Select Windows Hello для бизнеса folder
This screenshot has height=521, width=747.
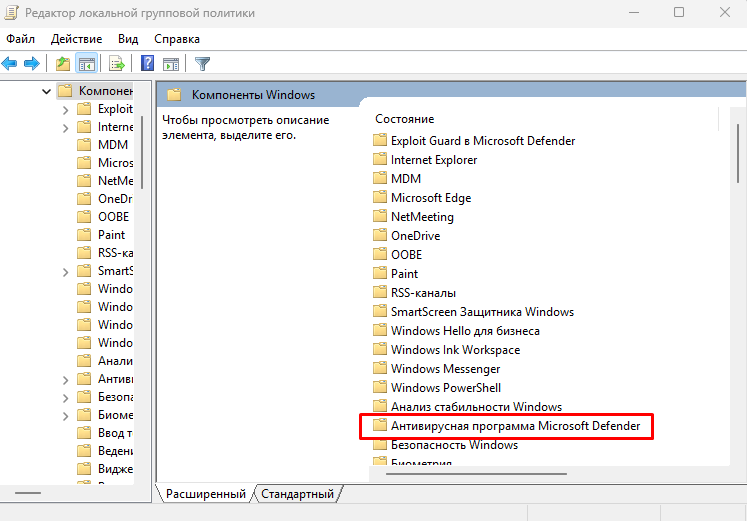coord(456,331)
